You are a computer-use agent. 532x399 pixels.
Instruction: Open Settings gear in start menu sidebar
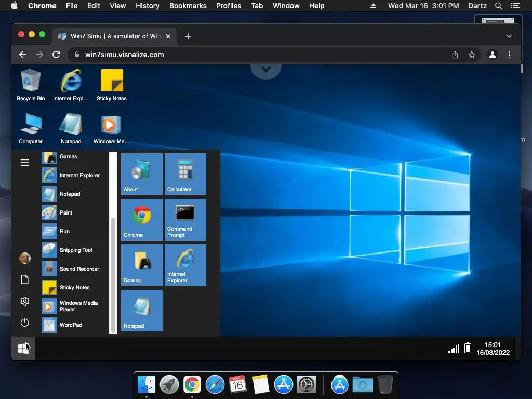pos(25,301)
